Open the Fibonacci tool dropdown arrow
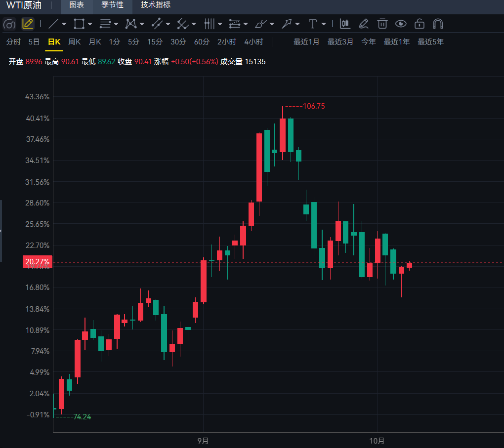 click(x=246, y=24)
